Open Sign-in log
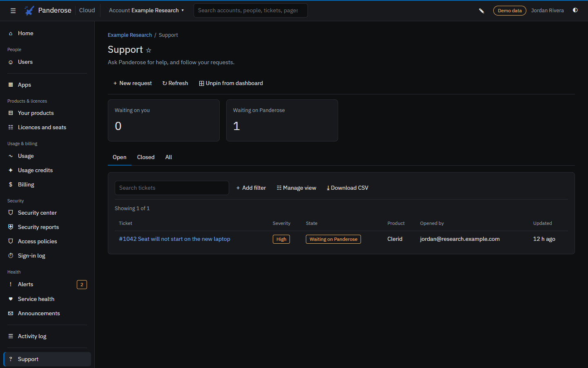The image size is (588, 368). 47,256
